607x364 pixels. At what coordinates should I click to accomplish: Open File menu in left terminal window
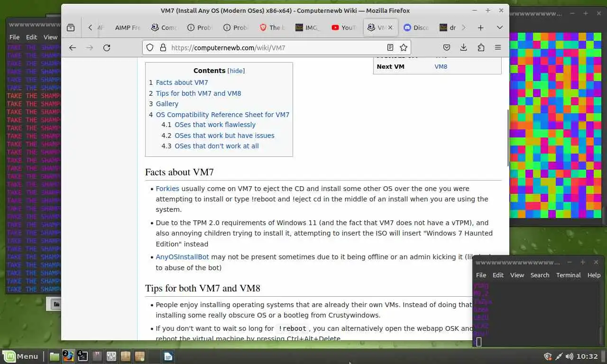tap(14, 37)
